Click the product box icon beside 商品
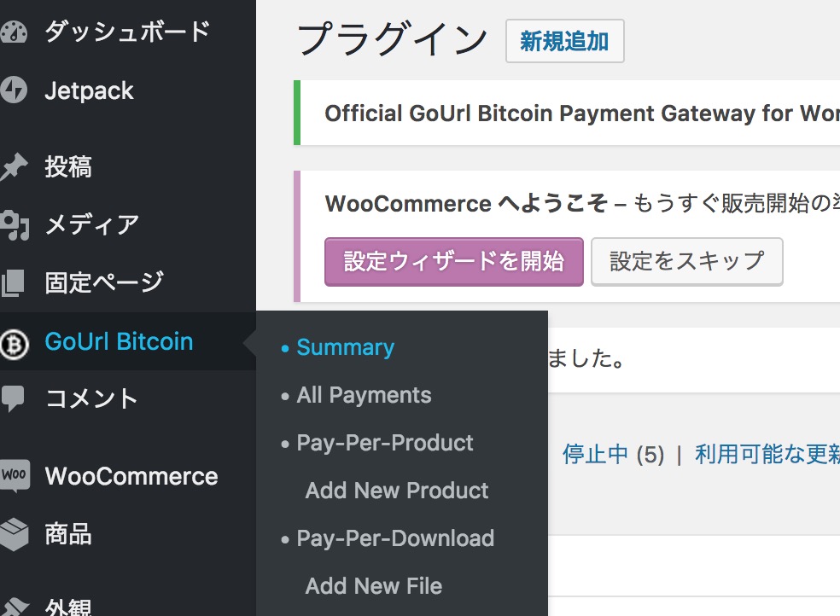The width and height of the screenshot is (840, 616). tap(14, 534)
